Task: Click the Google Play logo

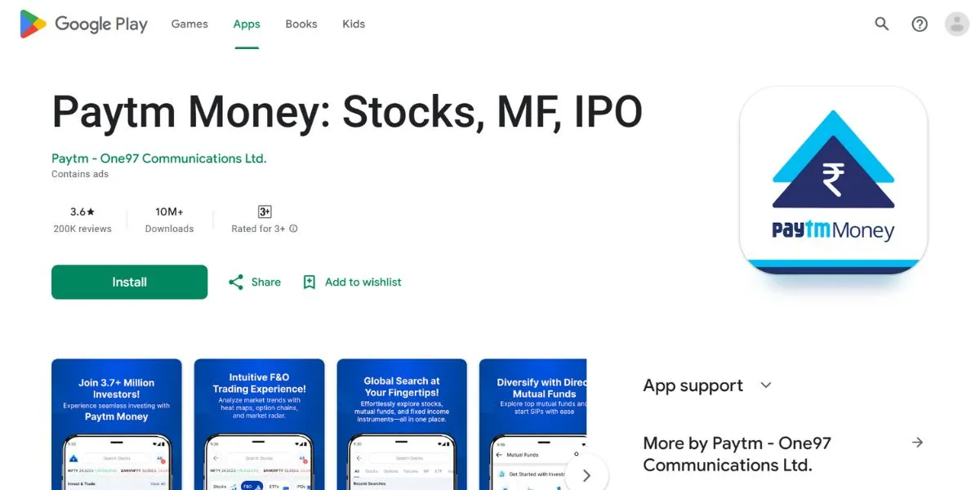Action: pyautogui.click(x=82, y=24)
